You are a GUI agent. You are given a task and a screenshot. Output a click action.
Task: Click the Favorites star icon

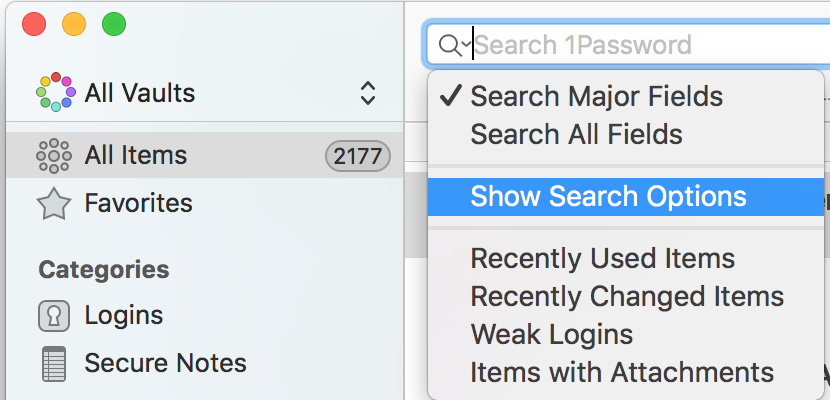[53, 203]
